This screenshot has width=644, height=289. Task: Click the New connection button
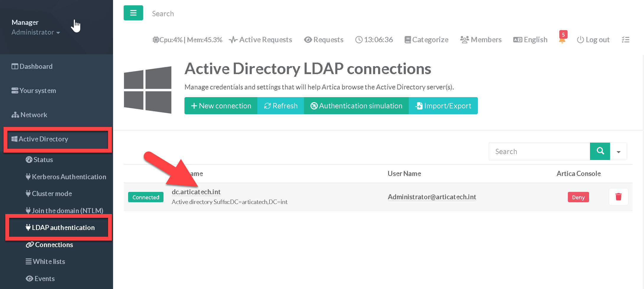pyautogui.click(x=221, y=106)
